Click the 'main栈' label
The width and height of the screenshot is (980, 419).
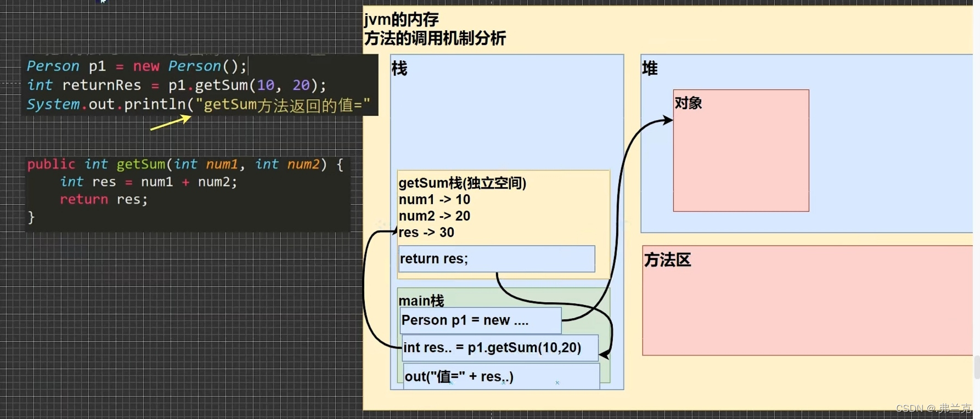tap(421, 301)
